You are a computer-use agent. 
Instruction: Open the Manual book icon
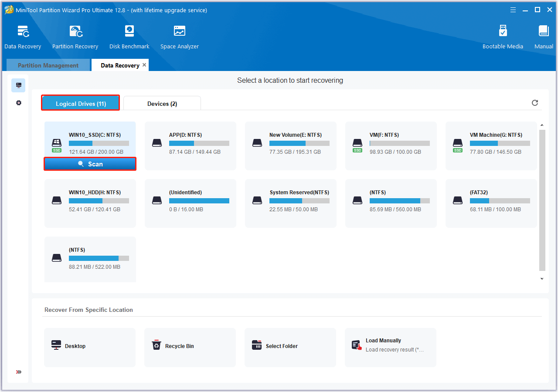pos(544,31)
